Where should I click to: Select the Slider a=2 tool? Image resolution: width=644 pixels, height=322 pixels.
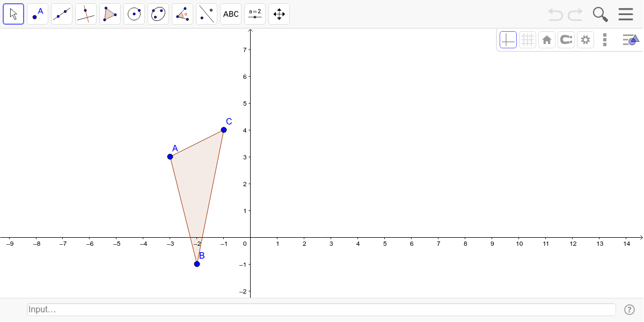click(x=255, y=14)
